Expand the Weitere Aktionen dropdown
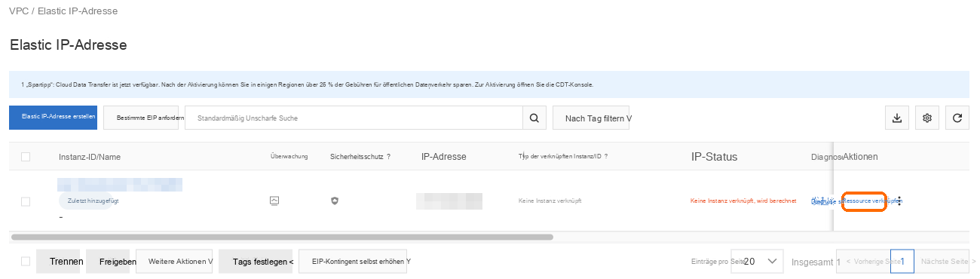Viewport: 980px width, 279px height. point(175,261)
